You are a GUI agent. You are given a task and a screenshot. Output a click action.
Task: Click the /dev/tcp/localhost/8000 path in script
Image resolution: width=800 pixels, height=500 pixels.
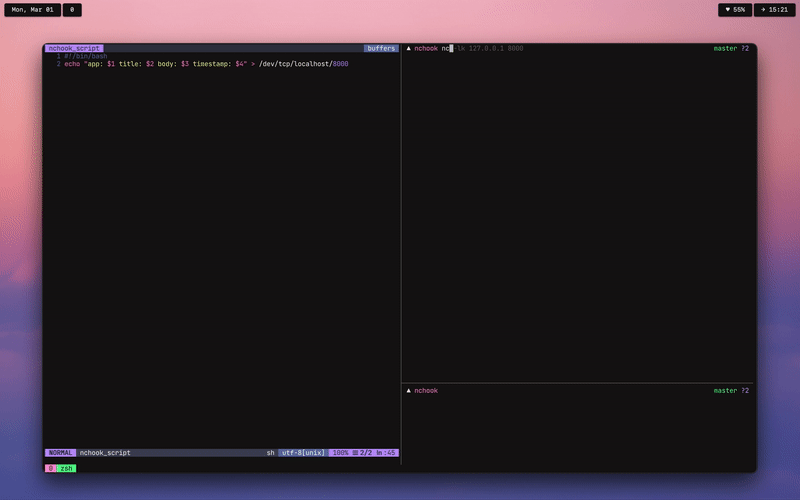tap(304, 64)
